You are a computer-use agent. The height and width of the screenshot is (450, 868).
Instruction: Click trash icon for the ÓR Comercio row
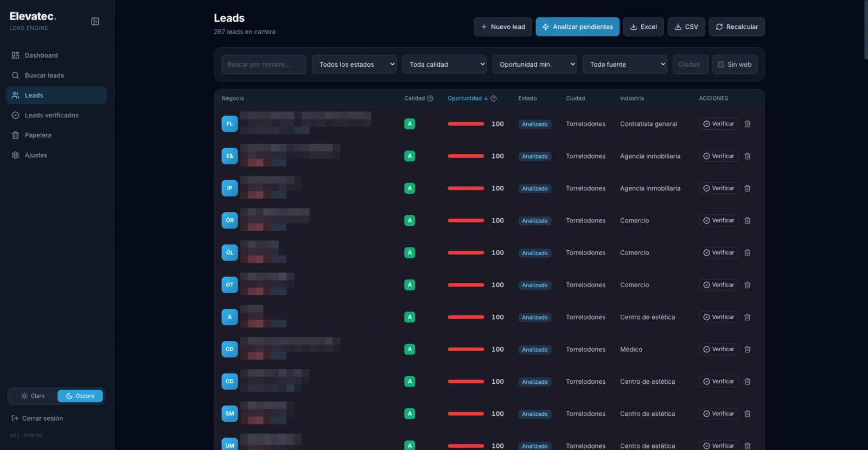click(x=747, y=220)
